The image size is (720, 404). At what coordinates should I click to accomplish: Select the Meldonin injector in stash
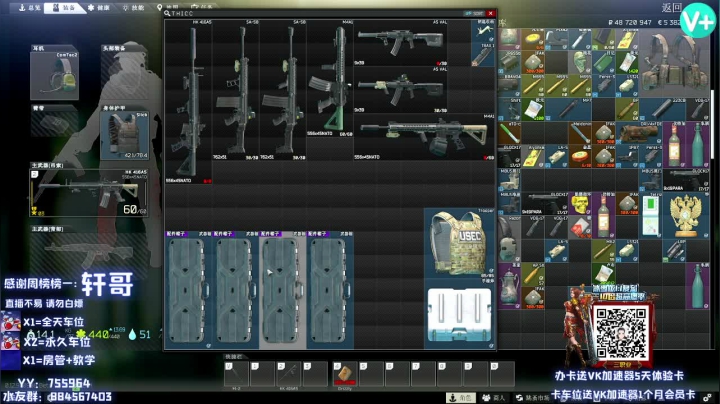(x=580, y=134)
